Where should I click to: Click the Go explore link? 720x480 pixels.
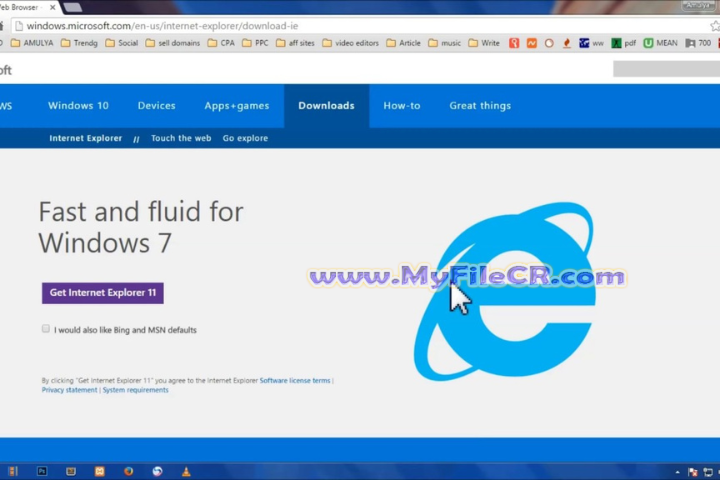pyautogui.click(x=245, y=138)
